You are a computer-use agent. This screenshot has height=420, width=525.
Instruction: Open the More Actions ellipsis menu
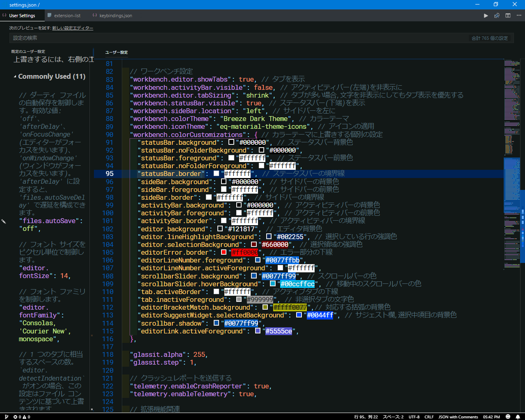pyautogui.click(x=518, y=15)
